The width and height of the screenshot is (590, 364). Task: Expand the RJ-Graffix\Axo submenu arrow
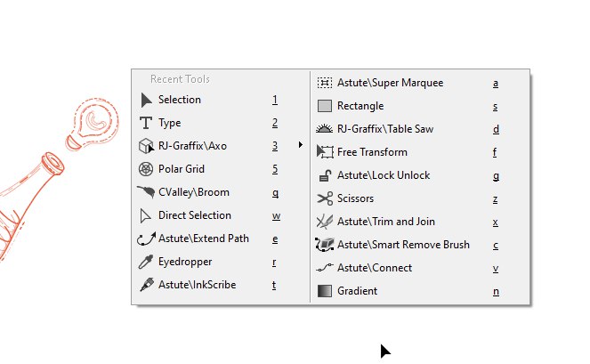click(300, 145)
